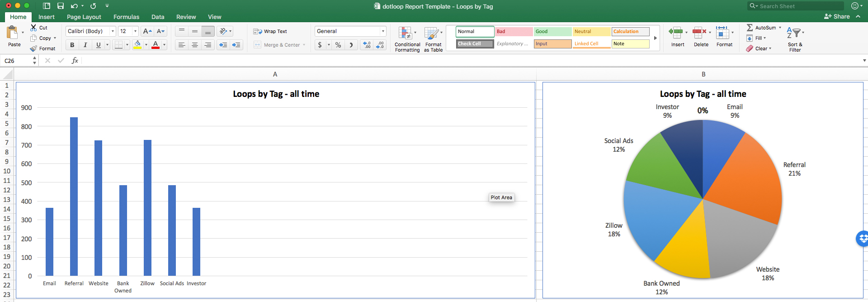
Task: Apply currency dollar format icon
Action: (x=320, y=45)
